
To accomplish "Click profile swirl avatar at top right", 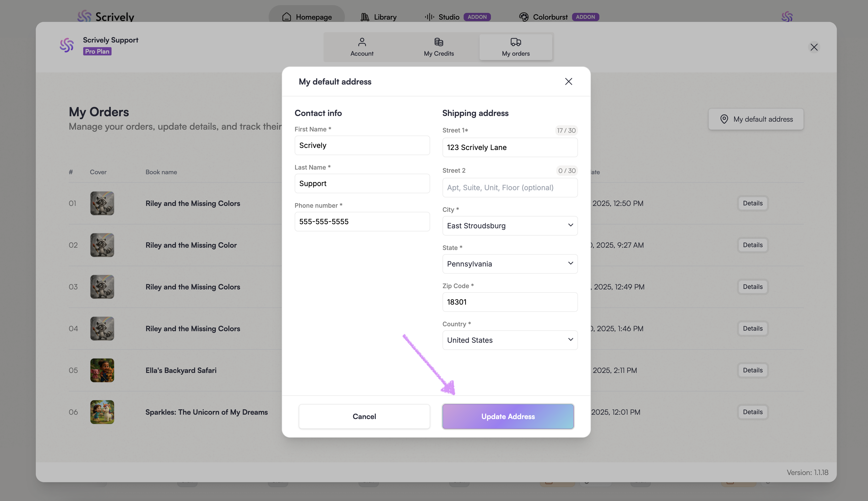I will pos(787,16).
